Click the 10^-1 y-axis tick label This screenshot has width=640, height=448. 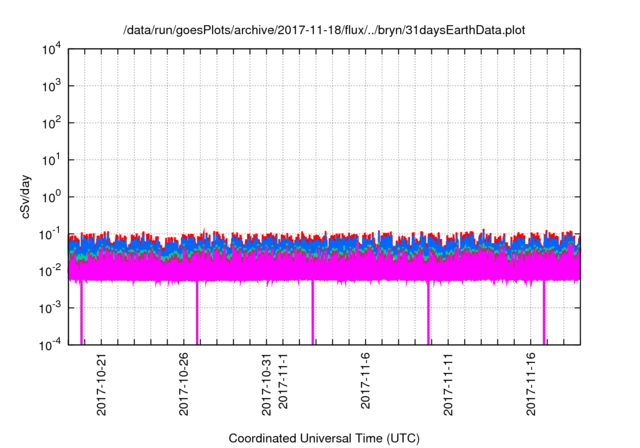tap(51, 235)
